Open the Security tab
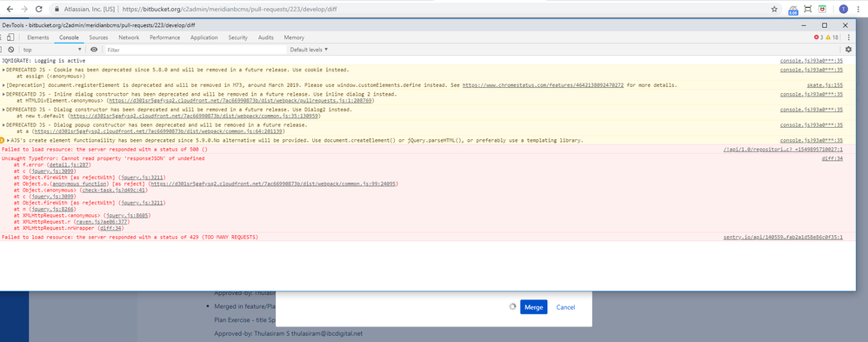This screenshot has width=868, height=342. [x=237, y=37]
